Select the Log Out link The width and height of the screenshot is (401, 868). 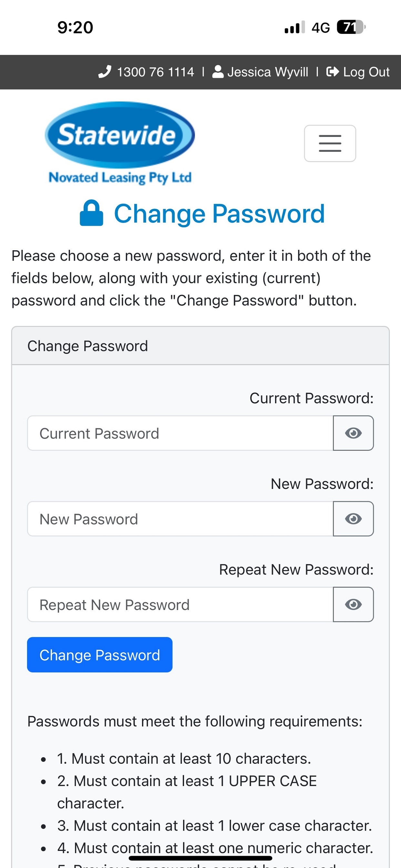(x=366, y=72)
